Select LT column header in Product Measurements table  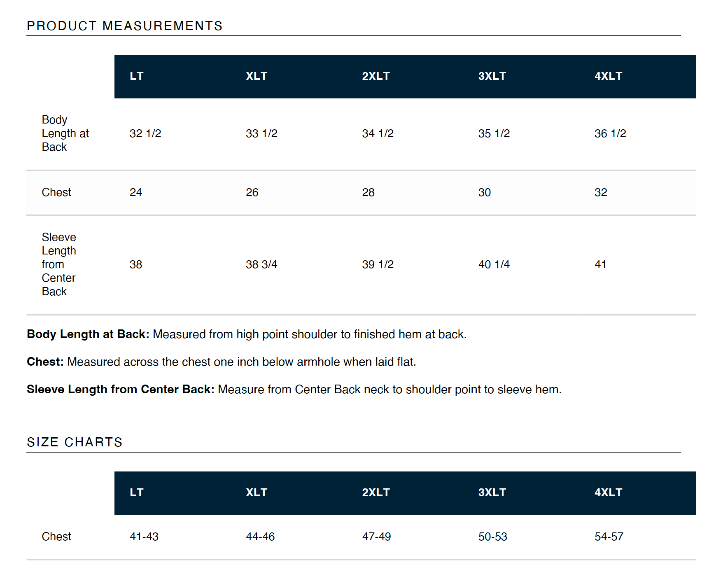pos(136,76)
